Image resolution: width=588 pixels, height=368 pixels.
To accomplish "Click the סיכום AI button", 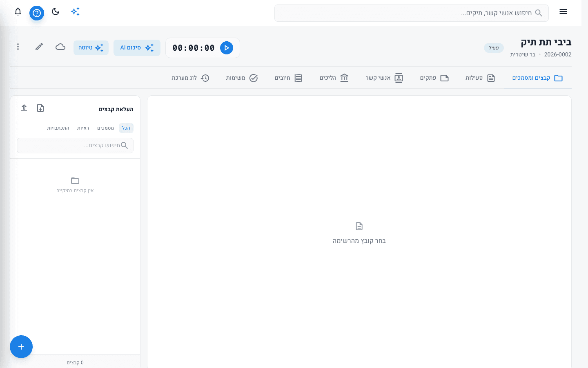I will 137,48.
